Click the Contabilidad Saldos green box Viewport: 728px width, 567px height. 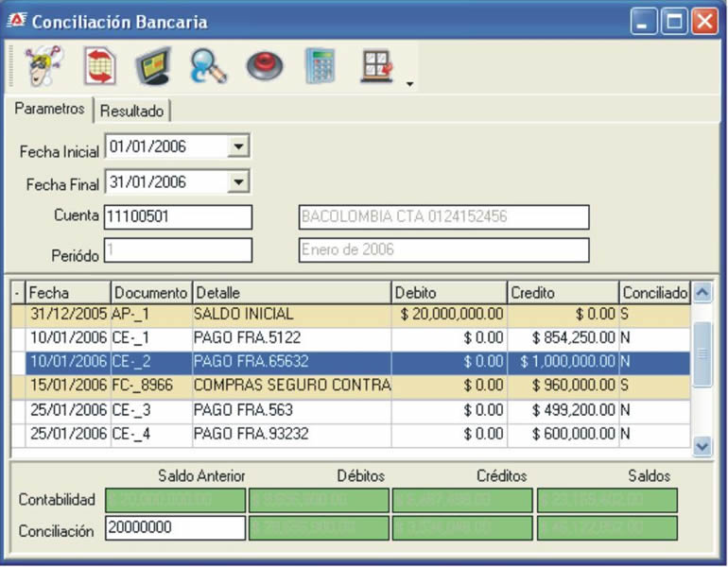pos(607,500)
